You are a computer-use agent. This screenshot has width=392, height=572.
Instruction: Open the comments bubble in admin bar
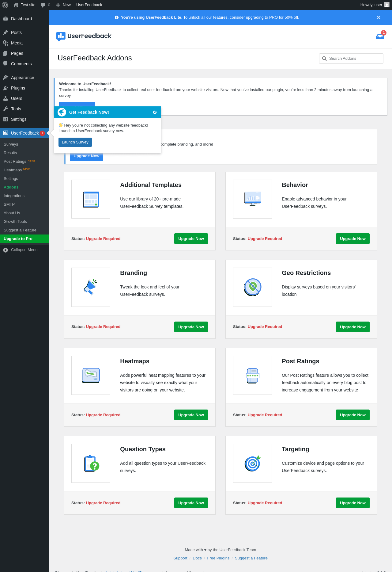point(45,5)
